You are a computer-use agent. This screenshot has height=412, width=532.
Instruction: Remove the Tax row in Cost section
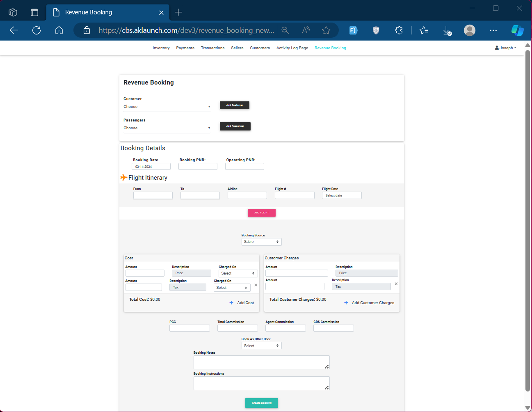pyautogui.click(x=256, y=285)
